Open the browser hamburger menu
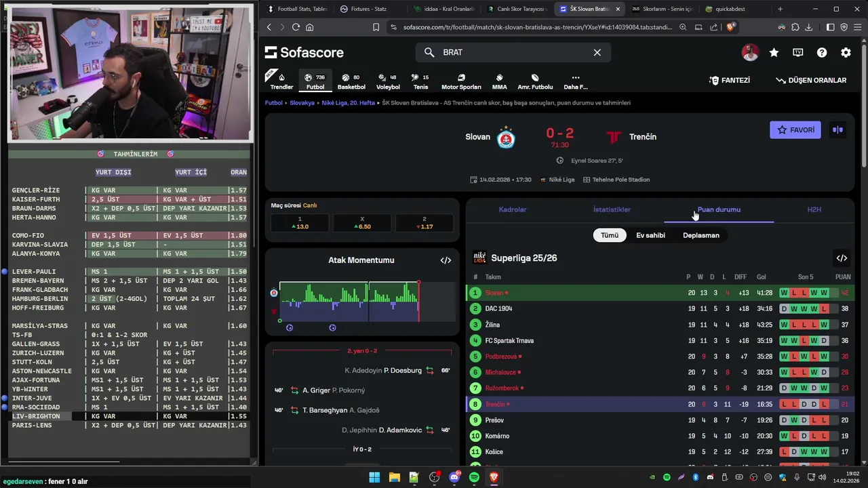The image size is (868, 488). 859,27
